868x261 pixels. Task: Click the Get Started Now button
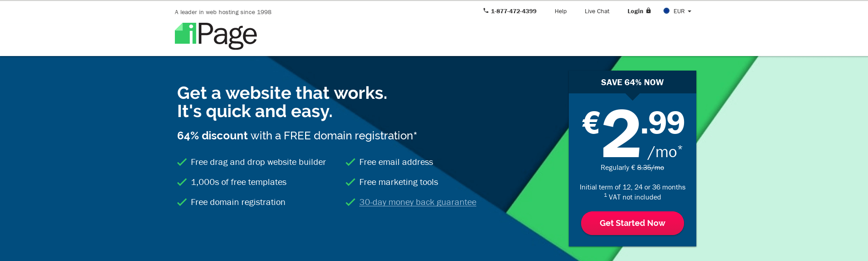click(633, 223)
